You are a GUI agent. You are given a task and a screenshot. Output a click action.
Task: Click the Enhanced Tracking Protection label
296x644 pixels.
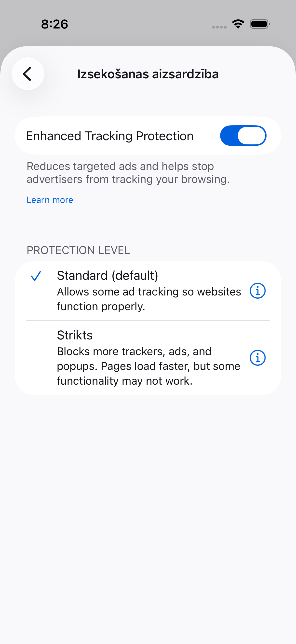(x=110, y=136)
